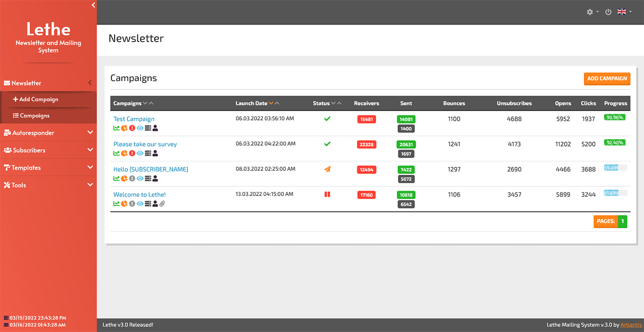Open pie chart for Welcome to Lethe!
The height and width of the screenshot is (332, 644).
(124, 204)
